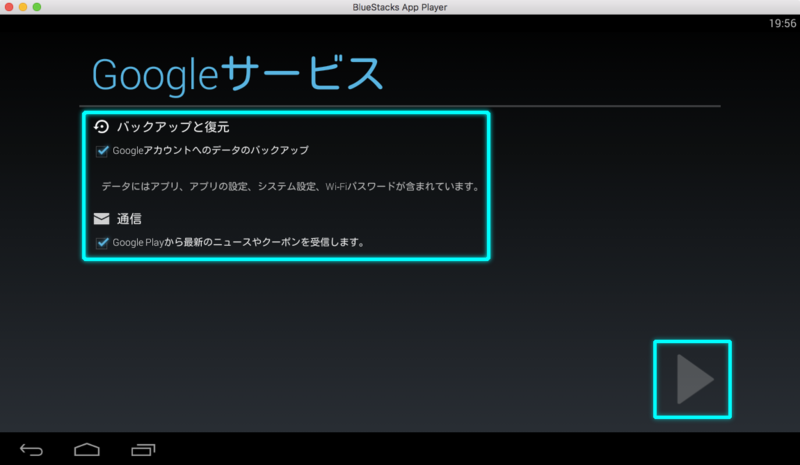
Task: Close the BlueStacks window with red button
Action: (x=9, y=7)
